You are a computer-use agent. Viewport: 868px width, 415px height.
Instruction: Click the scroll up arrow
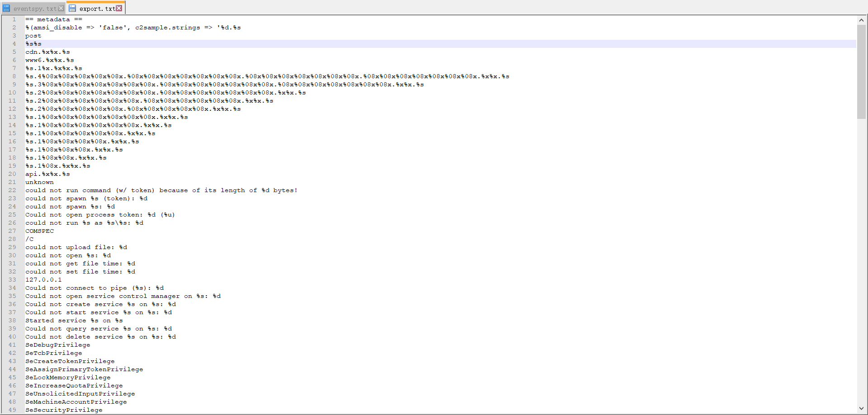[x=861, y=20]
